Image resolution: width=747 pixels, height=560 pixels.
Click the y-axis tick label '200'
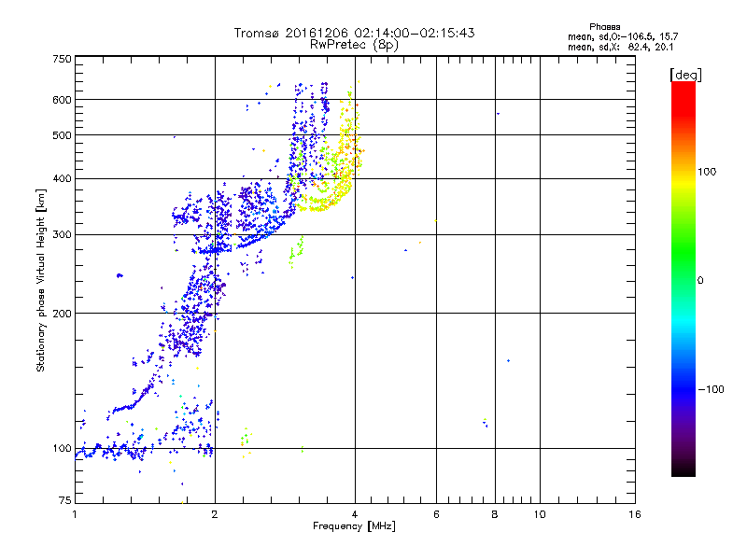point(62,314)
